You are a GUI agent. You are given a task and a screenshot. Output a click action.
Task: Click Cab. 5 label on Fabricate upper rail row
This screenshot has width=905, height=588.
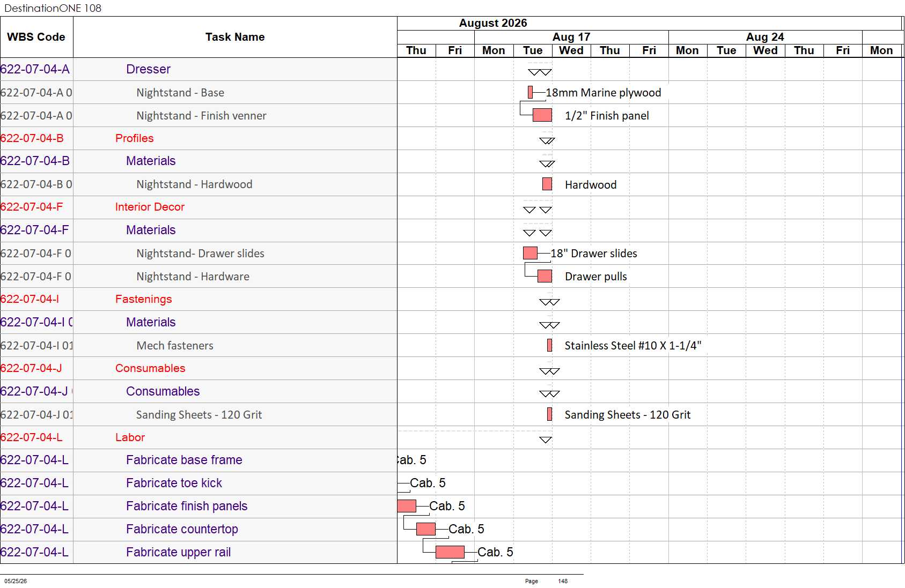pyautogui.click(x=495, y=552)
